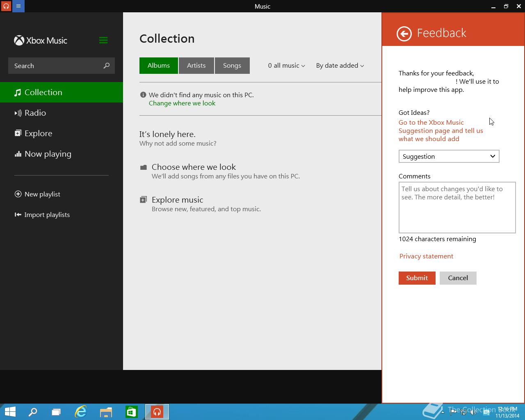Open File Explorer from taskbar

[x=106, y=412]
